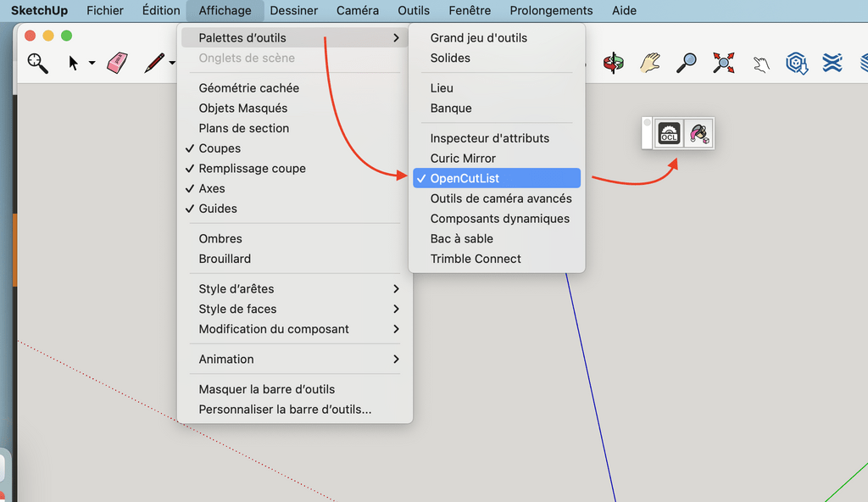Image resolution: width=868 pixels, height=502 pixels.
Task: Choose Solides palette
Action: [497, 58]
